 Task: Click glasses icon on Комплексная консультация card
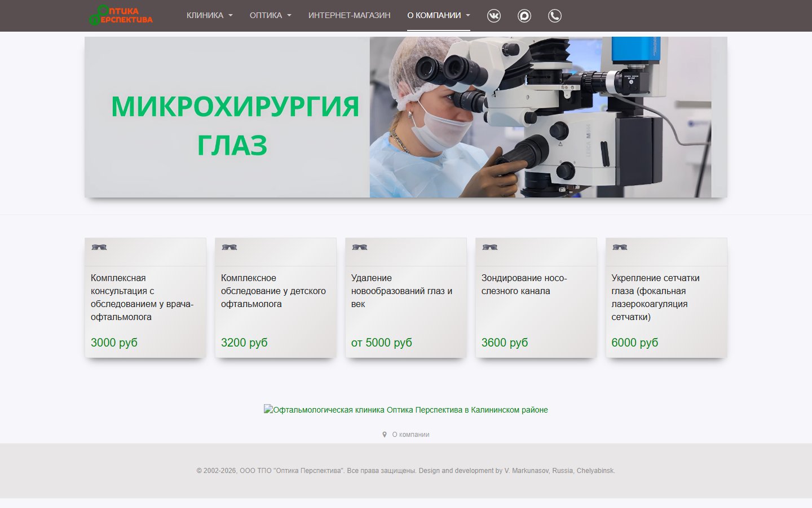tap(99, 247)
